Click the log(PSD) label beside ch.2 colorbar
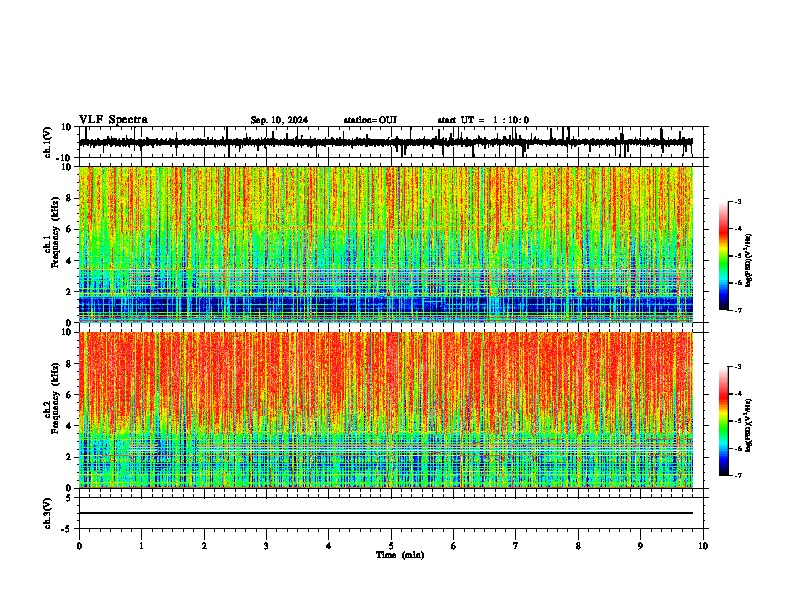This screenshot has width=792, height=612. pos(748,425)
